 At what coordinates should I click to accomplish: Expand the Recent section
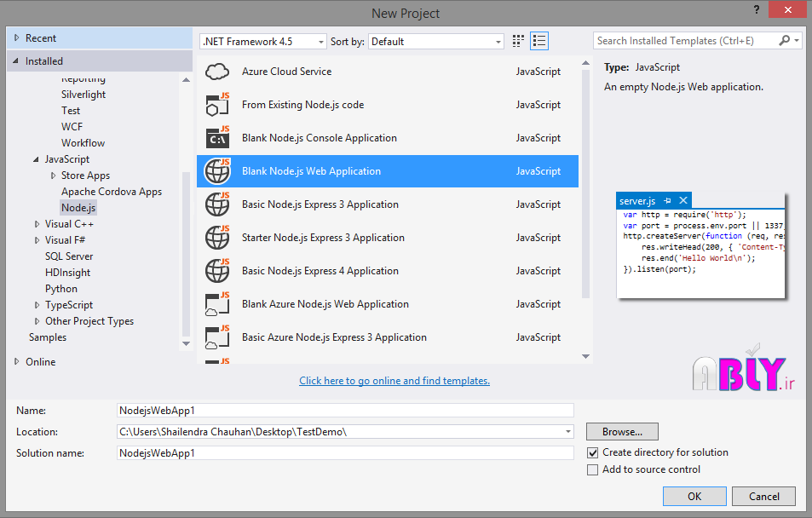coord(16,37)
